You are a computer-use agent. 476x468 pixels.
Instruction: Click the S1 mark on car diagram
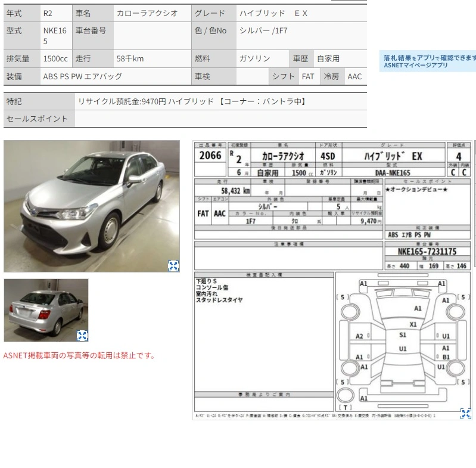click(403, 335)
